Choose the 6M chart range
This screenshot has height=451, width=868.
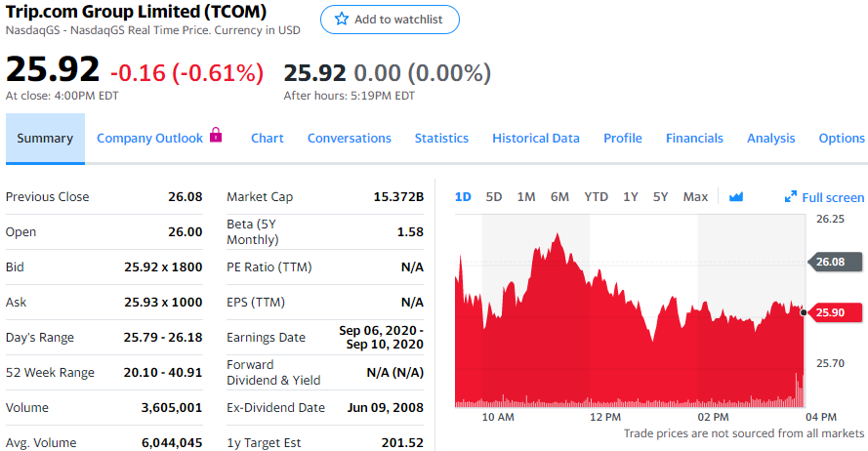[x=559, y=197]
